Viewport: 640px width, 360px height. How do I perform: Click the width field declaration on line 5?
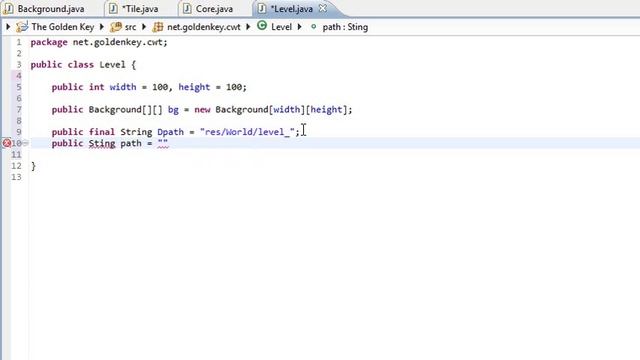click(x=123, y=87)
